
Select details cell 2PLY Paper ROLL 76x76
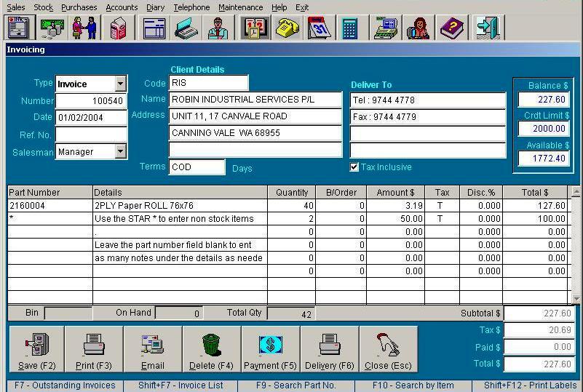tap(180, 206)
